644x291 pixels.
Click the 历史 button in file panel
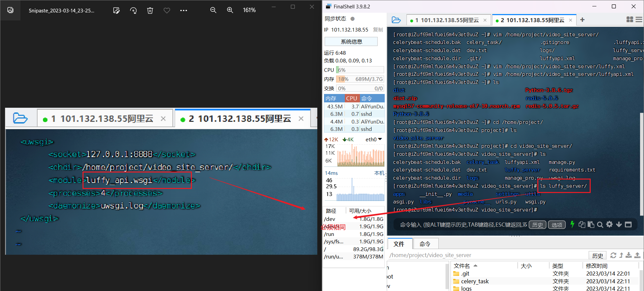597,255
